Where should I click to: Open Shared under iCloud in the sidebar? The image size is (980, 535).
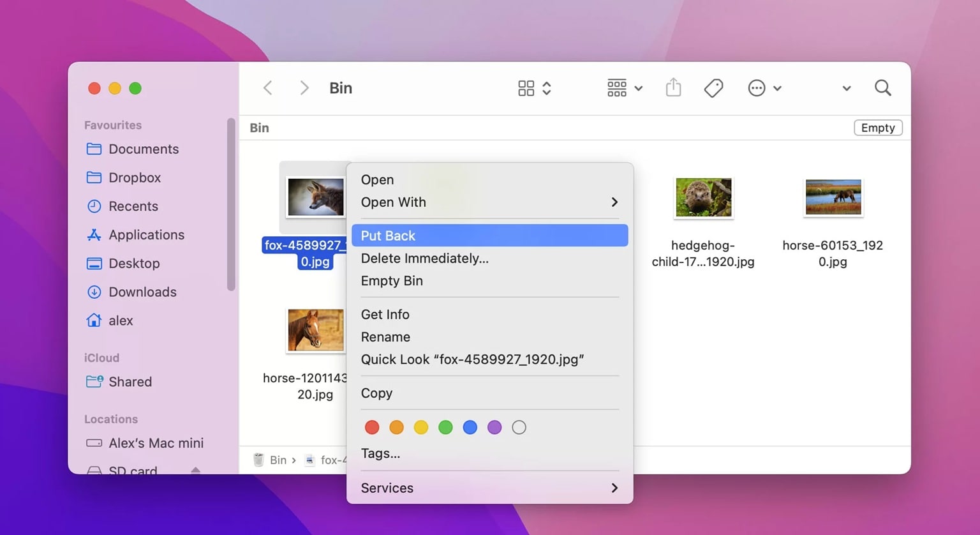tap(130, 382)
